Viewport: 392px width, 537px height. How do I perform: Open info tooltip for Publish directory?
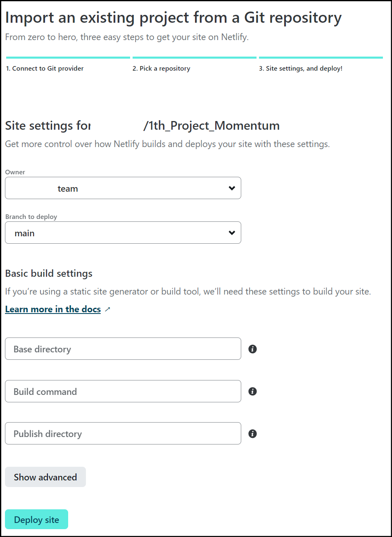coord(253,434)
